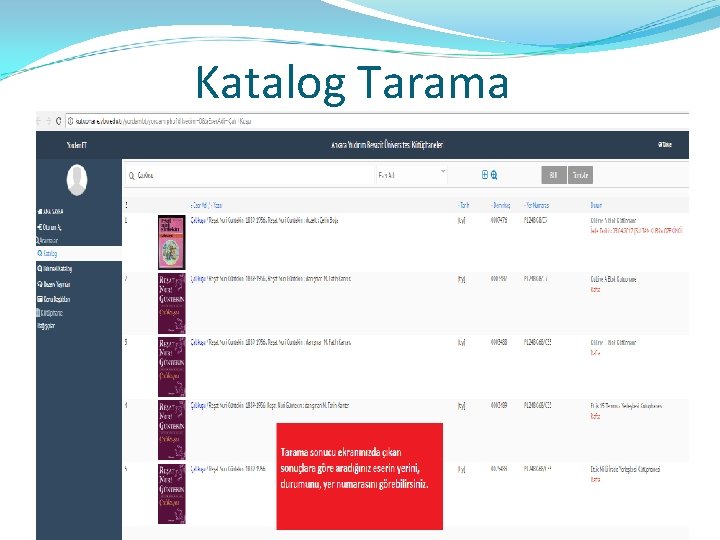Sort results by the Tarih column header
This screenshot has height=540, width=720.
(463, 205)
